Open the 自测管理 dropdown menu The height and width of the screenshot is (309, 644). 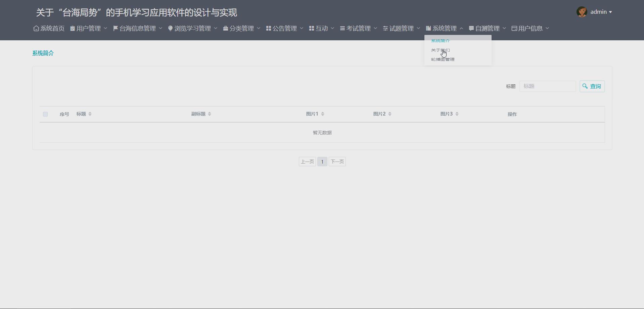click(488, 28)
